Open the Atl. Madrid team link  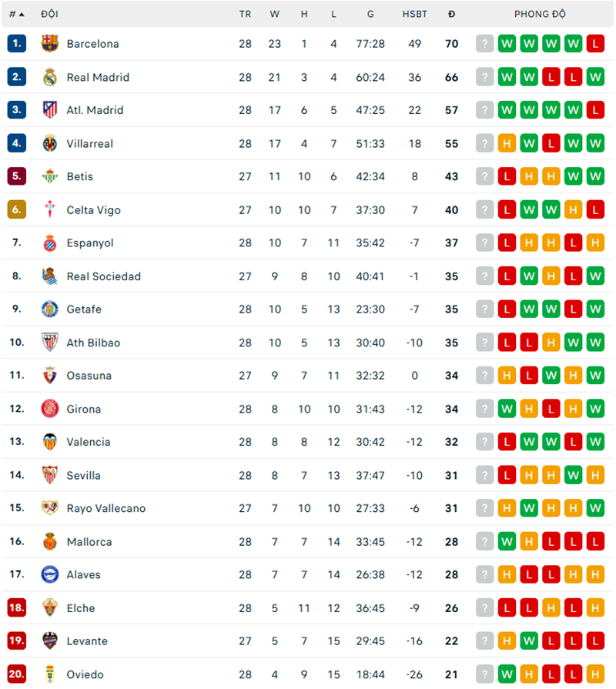coord(95,110)
